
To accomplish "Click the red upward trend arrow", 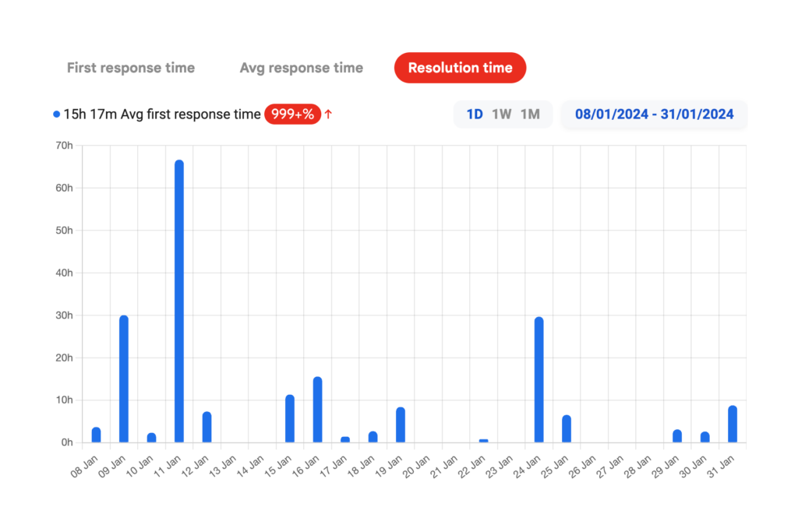I will 328,114.
